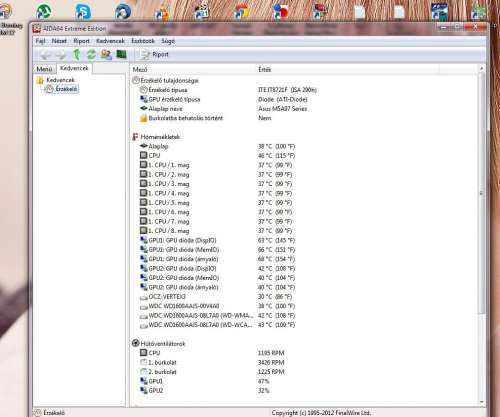Open the Fájl menu
Screen dimensions: 500x417
[x=40, y=41]
